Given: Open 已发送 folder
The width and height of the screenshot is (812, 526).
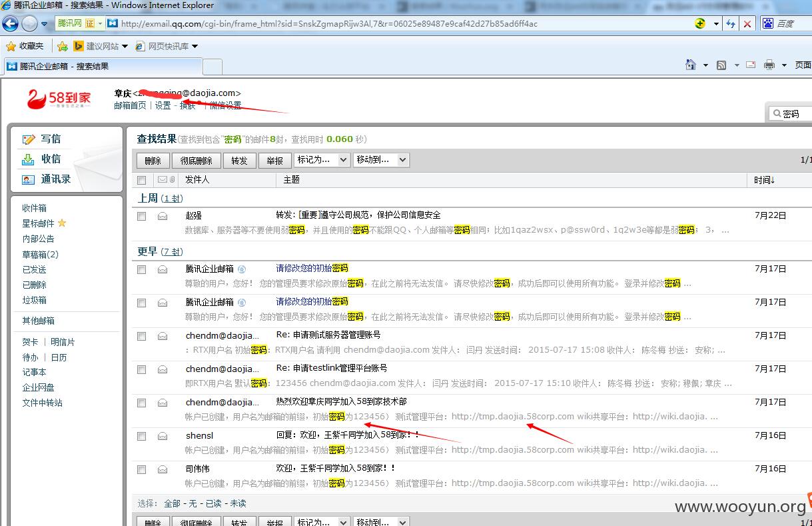Looking at the screenshot, I should [34, 269].
